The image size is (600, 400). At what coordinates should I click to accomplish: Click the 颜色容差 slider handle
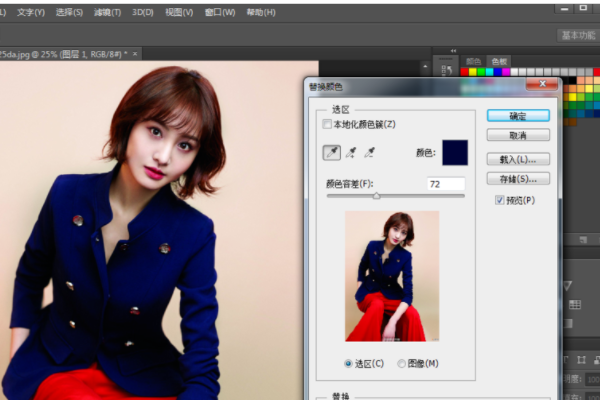(x=377, y=196)
